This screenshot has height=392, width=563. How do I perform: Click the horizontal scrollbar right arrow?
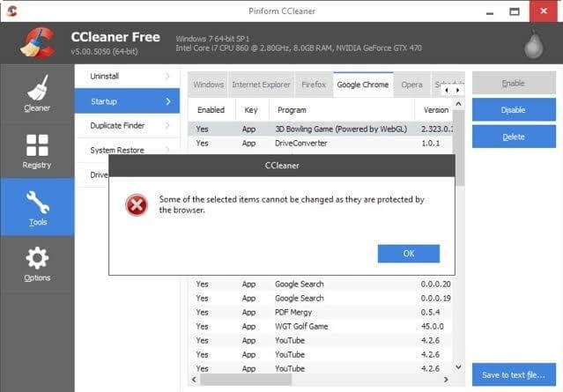click(x=447, y=380)
